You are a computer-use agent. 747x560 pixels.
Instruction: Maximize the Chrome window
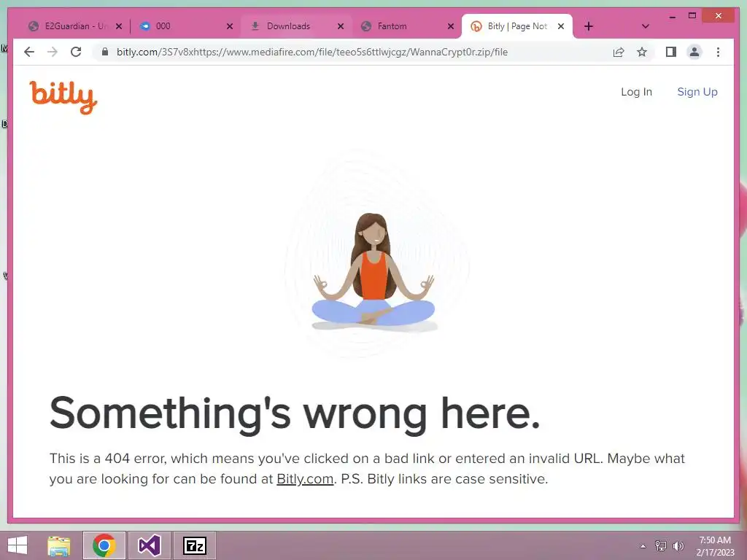coord(692,16)
